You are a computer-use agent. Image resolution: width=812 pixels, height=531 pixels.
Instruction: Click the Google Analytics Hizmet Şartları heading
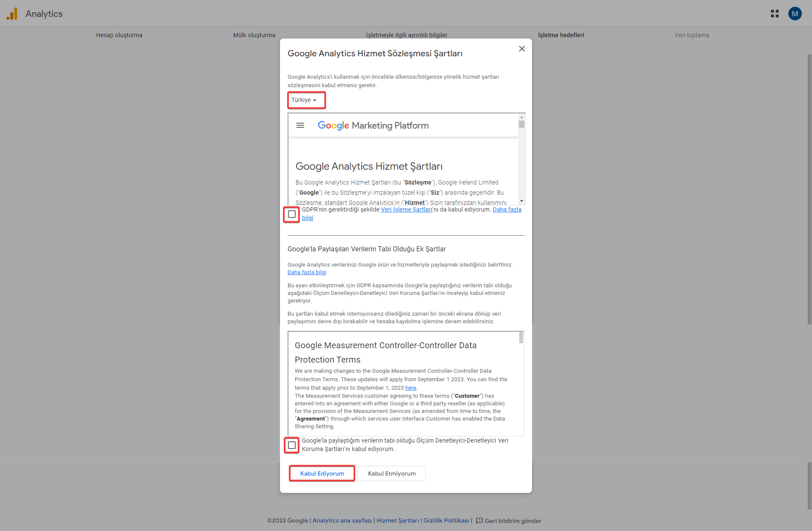click(x=369, y=166)
